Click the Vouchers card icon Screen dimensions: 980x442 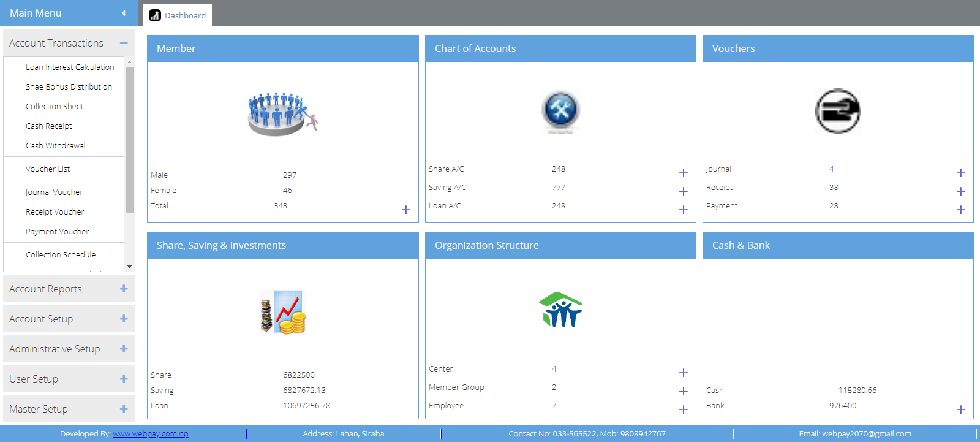837,112
